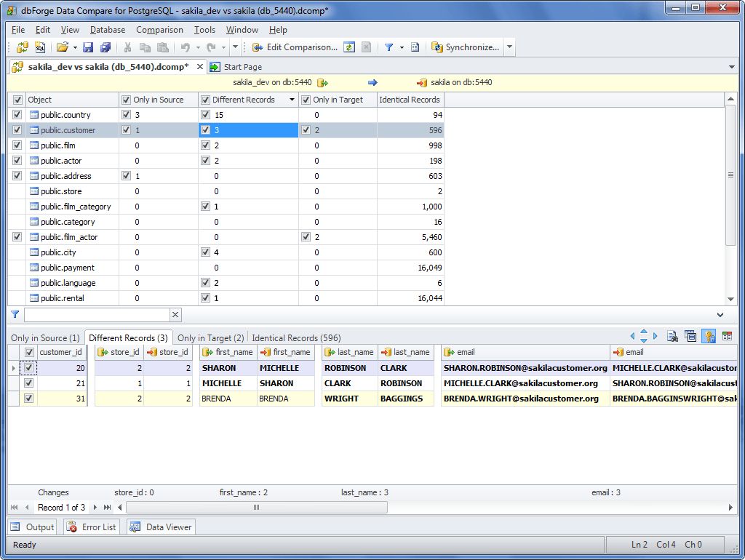Click the Copy toolbar icon
This screenshot has width=745, height=560.
pos(145,47)
